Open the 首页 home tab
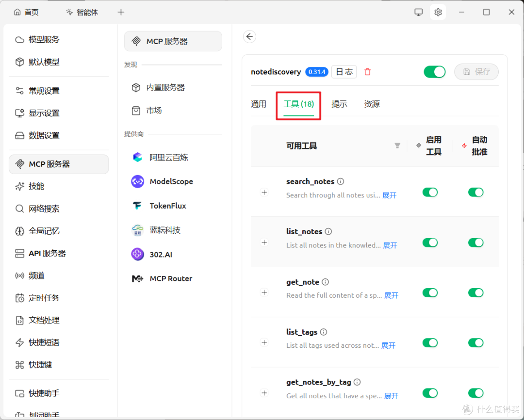Viewport: 524px width, 420px height. click(26, 12)
